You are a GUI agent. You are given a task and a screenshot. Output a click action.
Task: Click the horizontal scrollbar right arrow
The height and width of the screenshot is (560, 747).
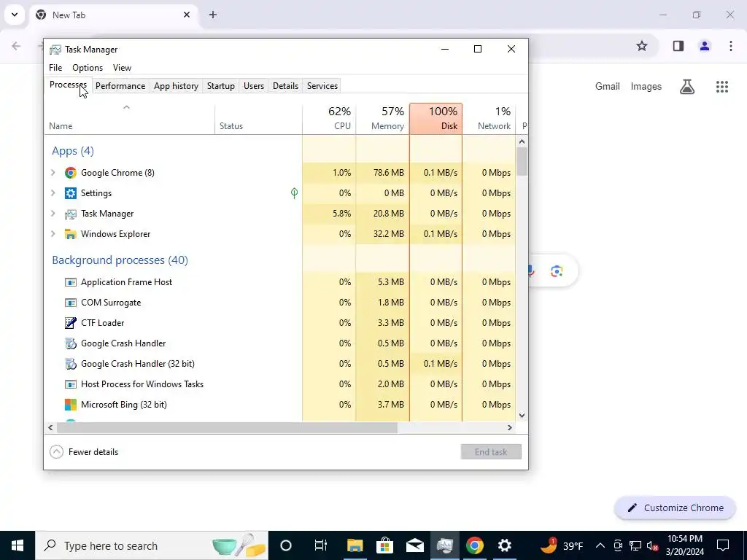pos(510,427)
